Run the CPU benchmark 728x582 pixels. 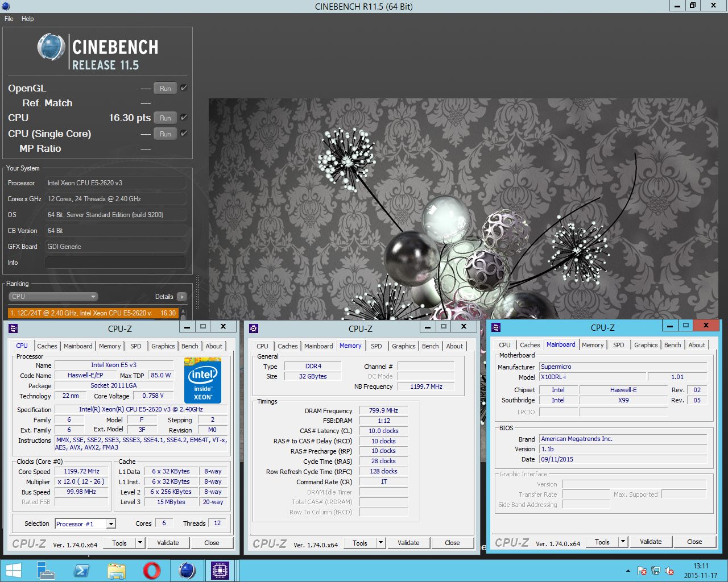coord(166,118)
